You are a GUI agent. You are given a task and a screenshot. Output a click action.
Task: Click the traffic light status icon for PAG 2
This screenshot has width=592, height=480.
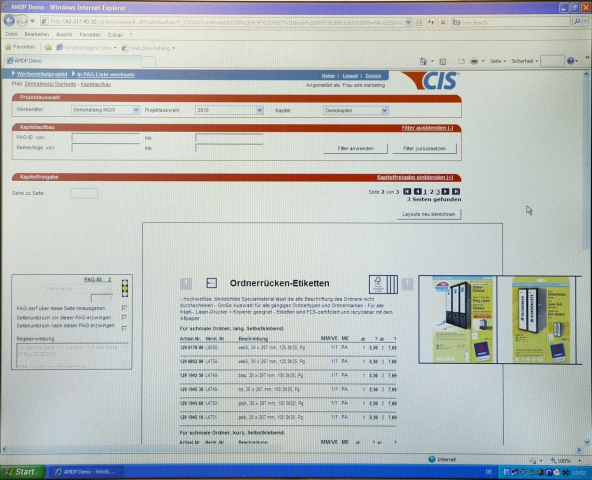pos(125,288)
